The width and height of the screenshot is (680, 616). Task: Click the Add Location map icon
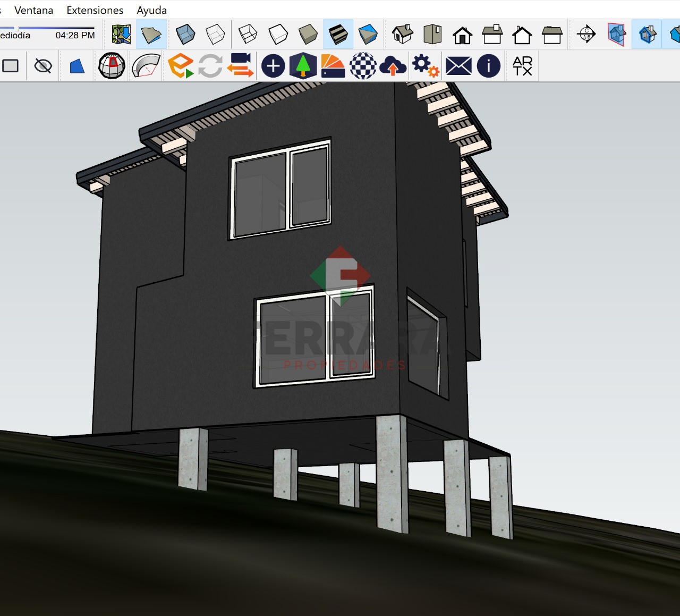pyautogui.click(x=121, y=35)
